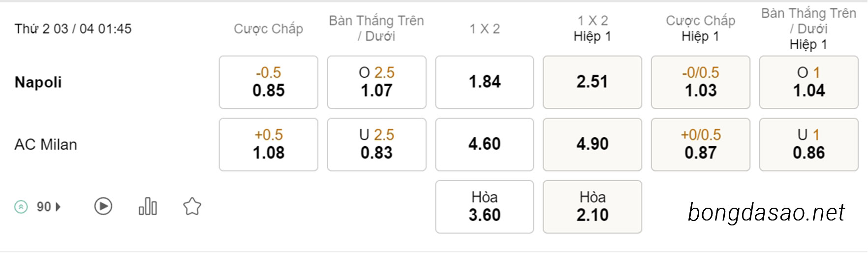
Task: Choose Napoli win odds 1.84
Action: [485, 82]
